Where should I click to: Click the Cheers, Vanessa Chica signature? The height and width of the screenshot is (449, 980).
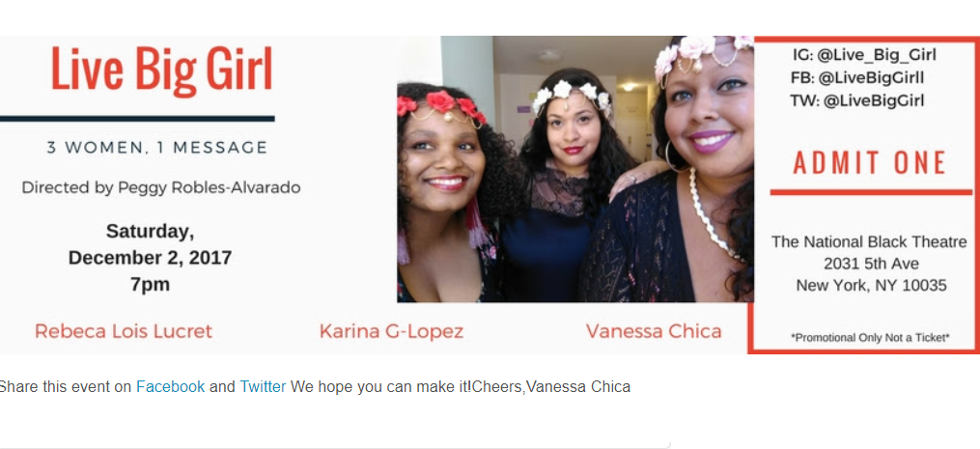[x=551, y=386]
